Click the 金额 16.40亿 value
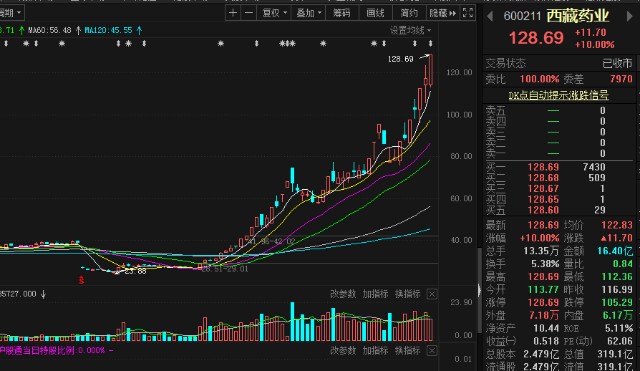 pos(615,251)
